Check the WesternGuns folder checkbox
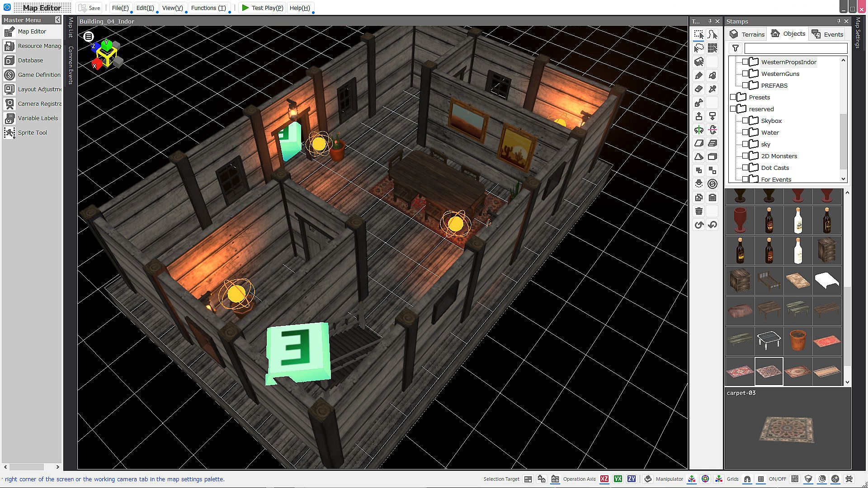 coord(745,74)
